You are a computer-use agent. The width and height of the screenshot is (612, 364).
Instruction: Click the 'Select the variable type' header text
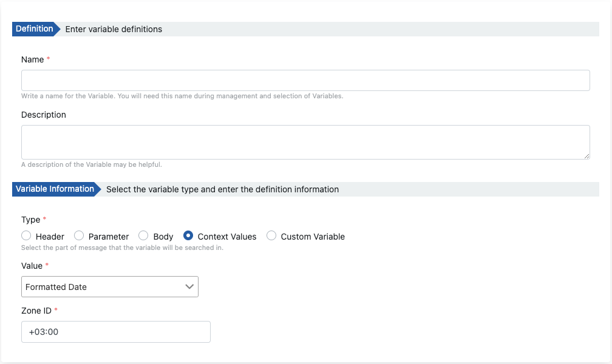(222, 189)
